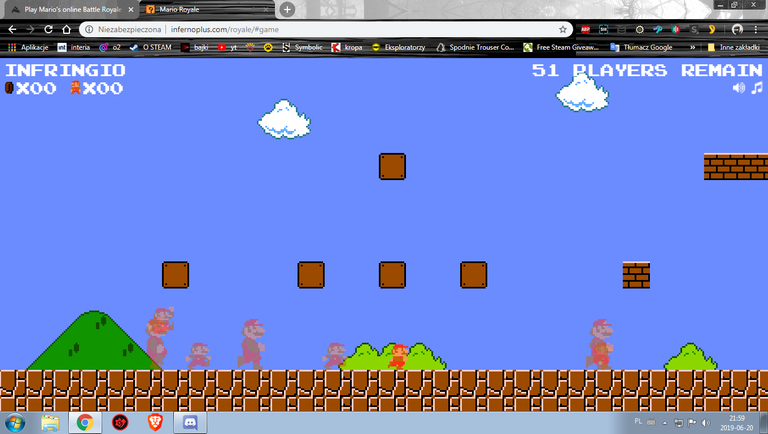Open the cyan square extension icon
Screen dimensions: 768x434
click(603, 29)
